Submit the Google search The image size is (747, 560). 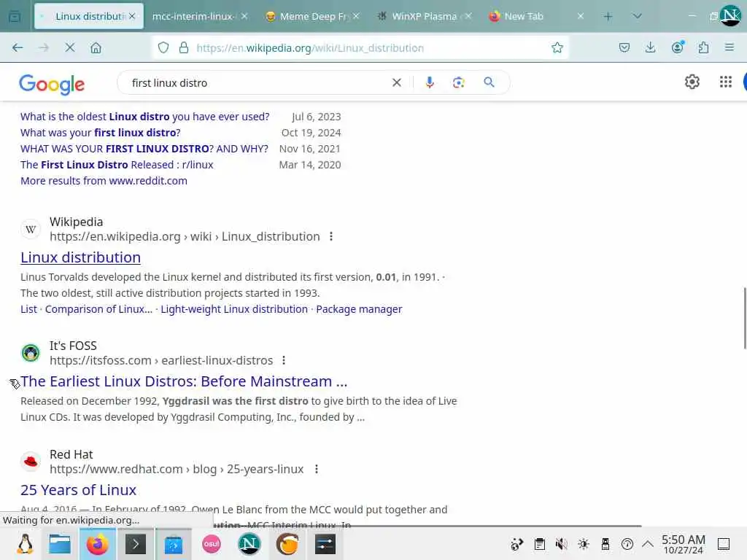coord(489,82)
